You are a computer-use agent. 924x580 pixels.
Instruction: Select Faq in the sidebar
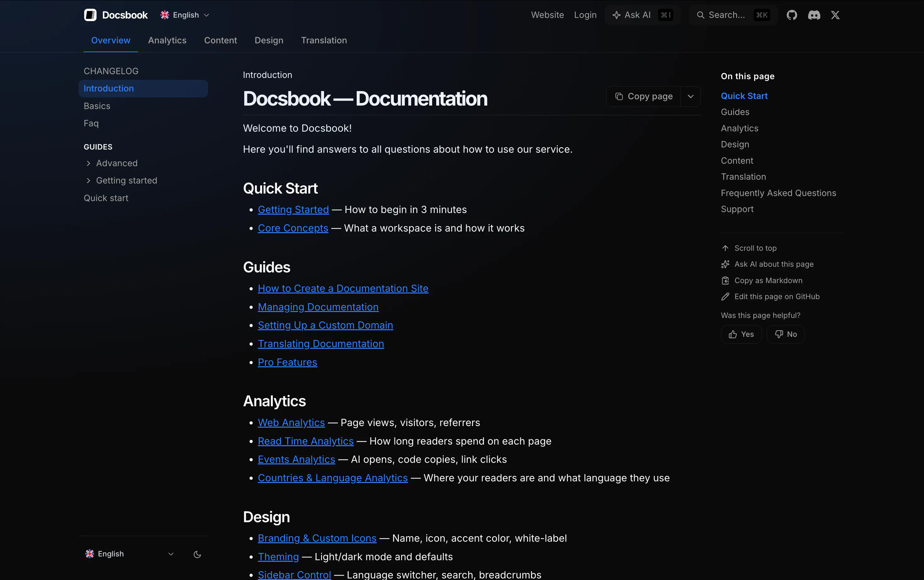pyautogui.click(x=91, y=123)
